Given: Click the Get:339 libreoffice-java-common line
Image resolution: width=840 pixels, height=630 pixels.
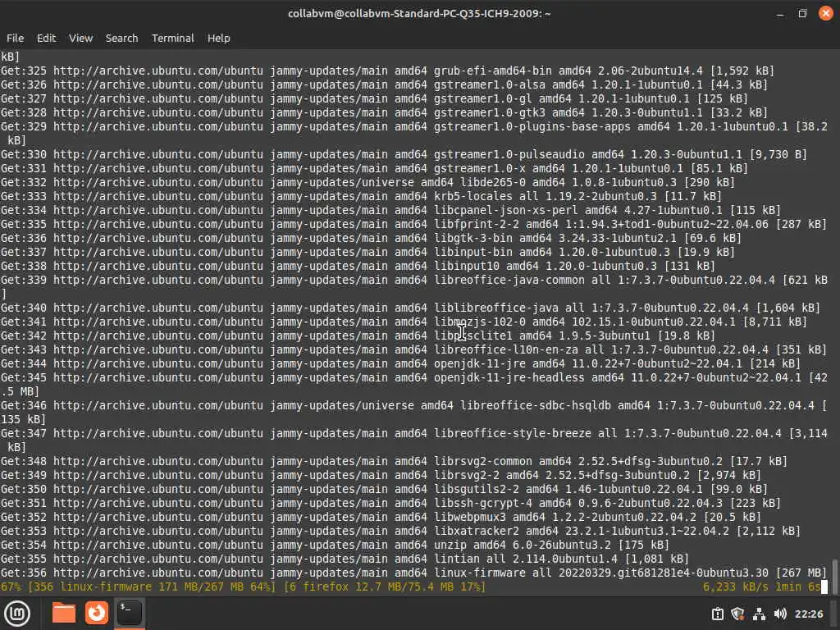Looking at the screenshot, I should click(x=413, y=286).
